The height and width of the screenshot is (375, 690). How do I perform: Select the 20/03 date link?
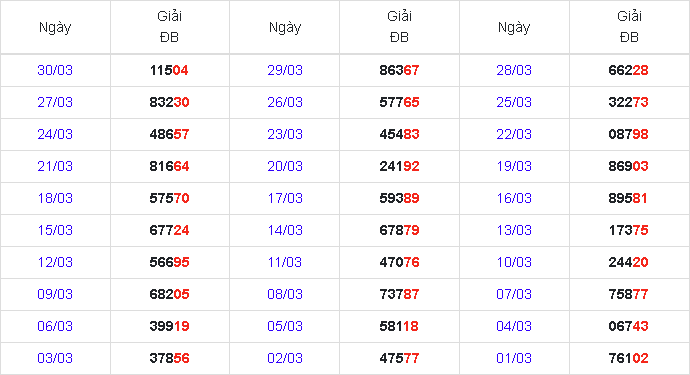coord(285,166)
